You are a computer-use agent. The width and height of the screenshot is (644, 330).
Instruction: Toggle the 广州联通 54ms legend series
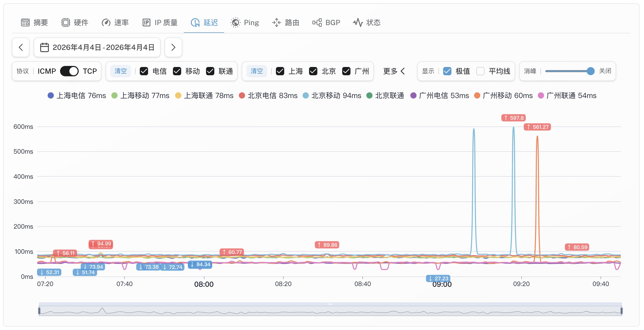coord(567,96)
